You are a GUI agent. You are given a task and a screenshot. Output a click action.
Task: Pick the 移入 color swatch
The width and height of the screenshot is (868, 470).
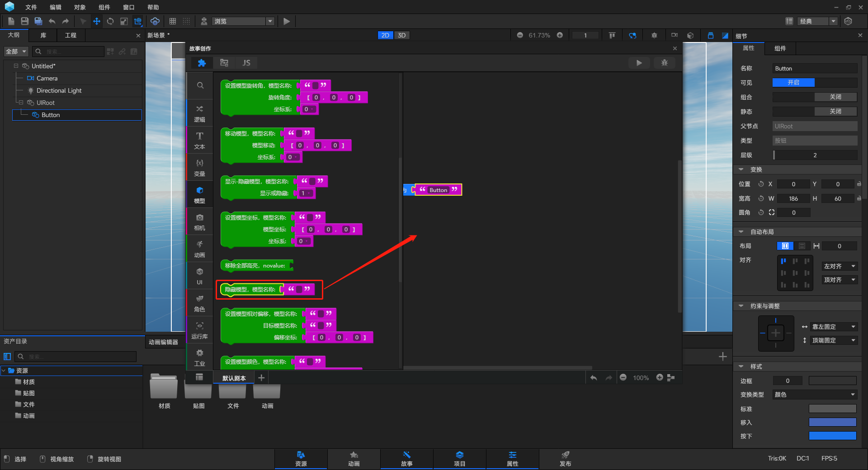tap(833, 423)
